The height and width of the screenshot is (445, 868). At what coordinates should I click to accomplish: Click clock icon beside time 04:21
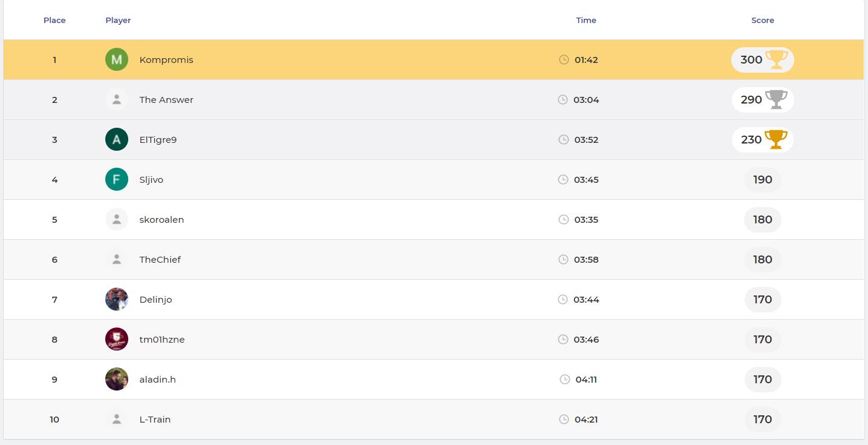tap(564, 420)
